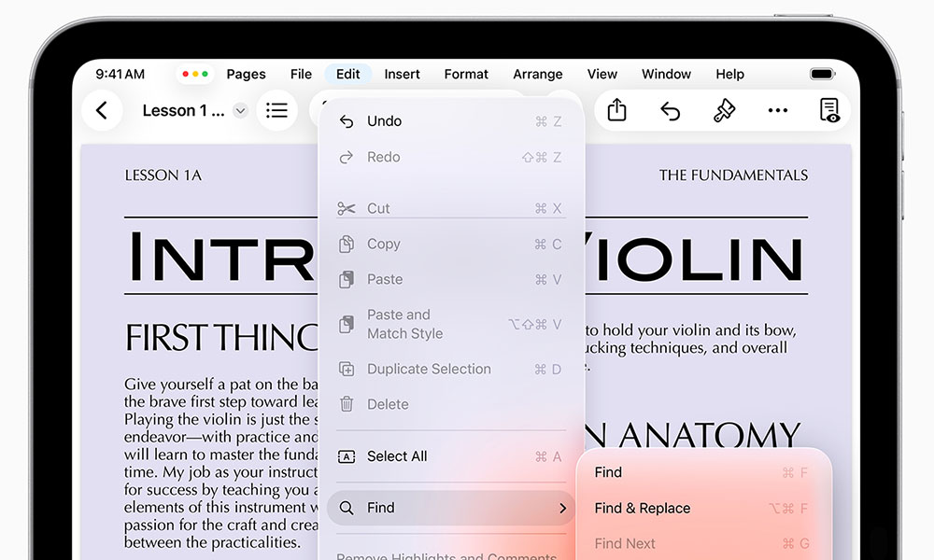Screen dimensions: 934x560
Task: Click the magnifying glass beside Find
Action: [x=347, y=507]
